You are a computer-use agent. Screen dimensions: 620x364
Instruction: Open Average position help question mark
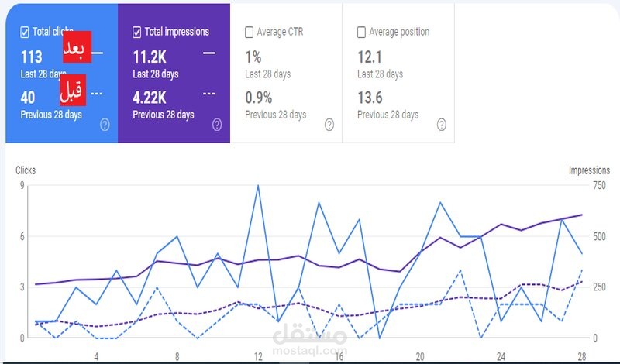(442, 125)
